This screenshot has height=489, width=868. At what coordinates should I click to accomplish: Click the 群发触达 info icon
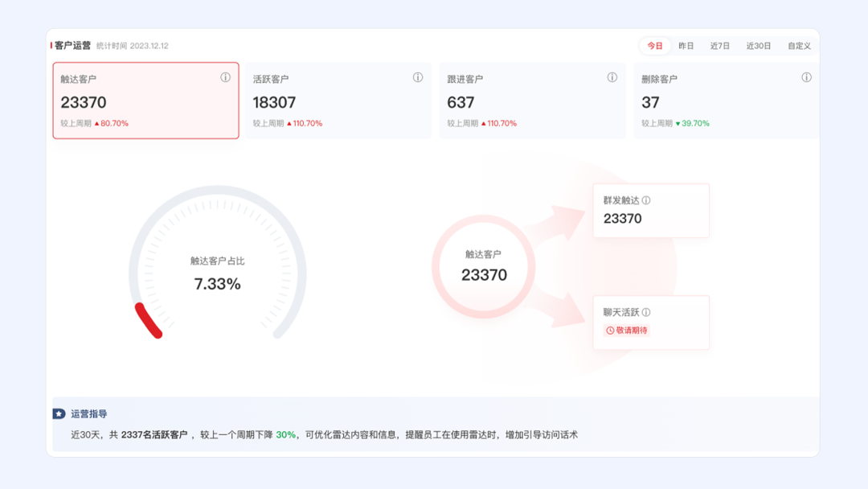646,199
